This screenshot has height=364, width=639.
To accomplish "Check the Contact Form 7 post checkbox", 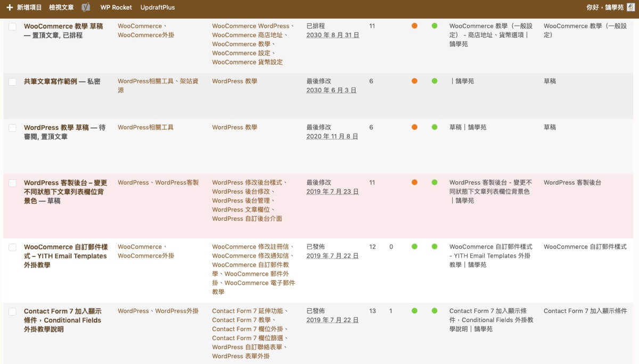I will pos(12,311).
